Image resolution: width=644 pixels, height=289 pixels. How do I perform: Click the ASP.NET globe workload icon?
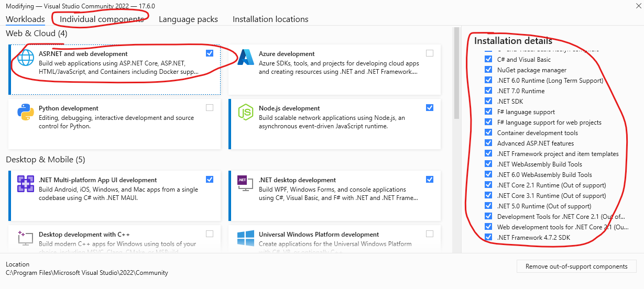coord(26,58)
